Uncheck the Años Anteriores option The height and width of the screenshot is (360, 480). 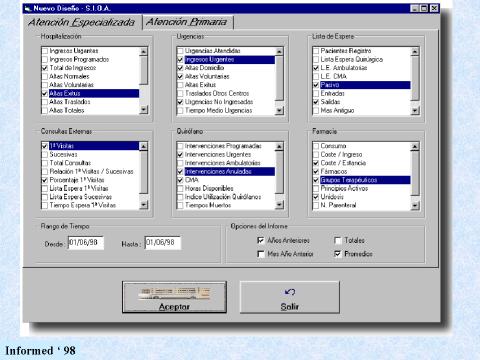pyautogui.click(x=261, y=240)
